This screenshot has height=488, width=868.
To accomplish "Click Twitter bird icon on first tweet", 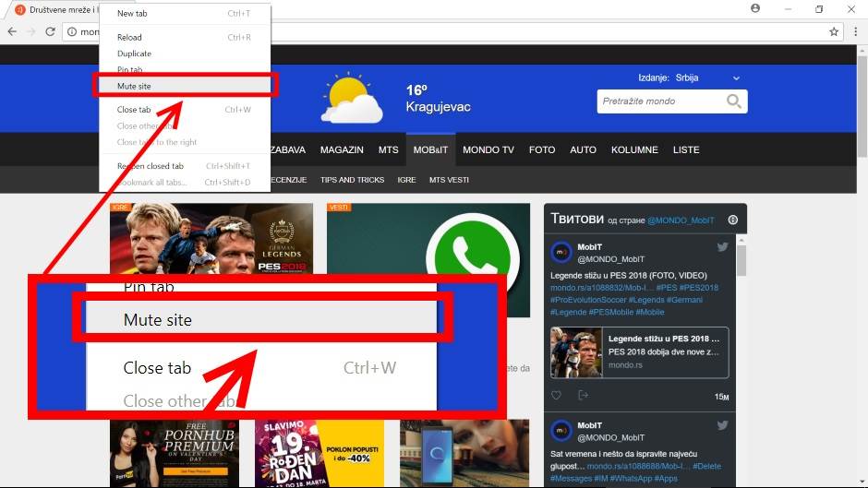I will coord(723,247).
